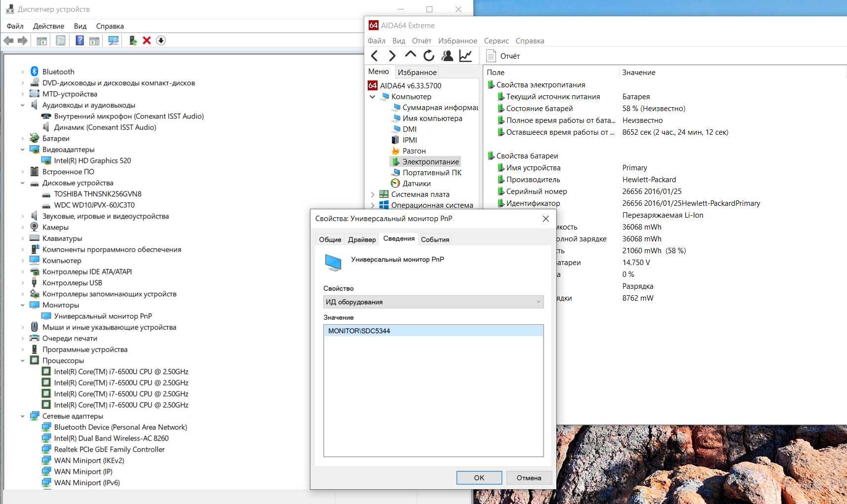The width and height of the screenshot is (847, 504).
Task: Click OK button in properties dialog
Action: pos(479,477)
